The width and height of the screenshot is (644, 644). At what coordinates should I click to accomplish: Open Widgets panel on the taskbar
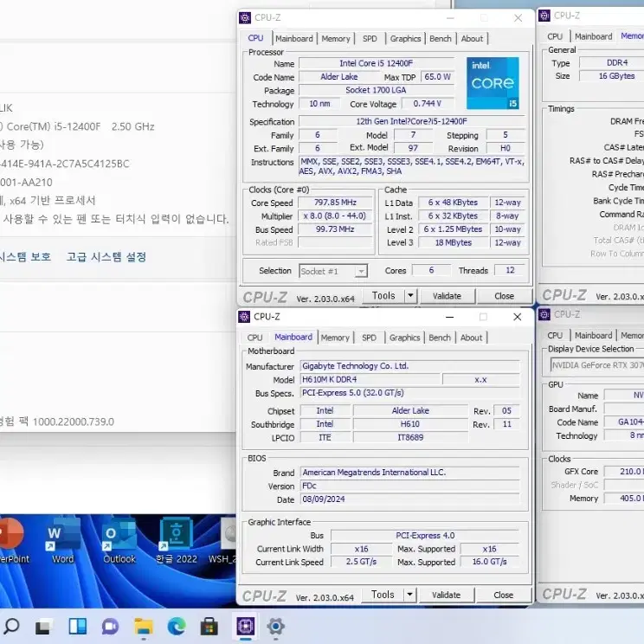pyautogui.click(x=77, y=627)
